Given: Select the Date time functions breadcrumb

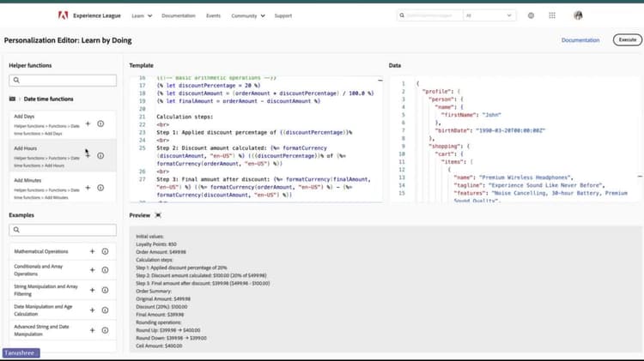Looking at the screenshot, I should click(x=48, y=99).
